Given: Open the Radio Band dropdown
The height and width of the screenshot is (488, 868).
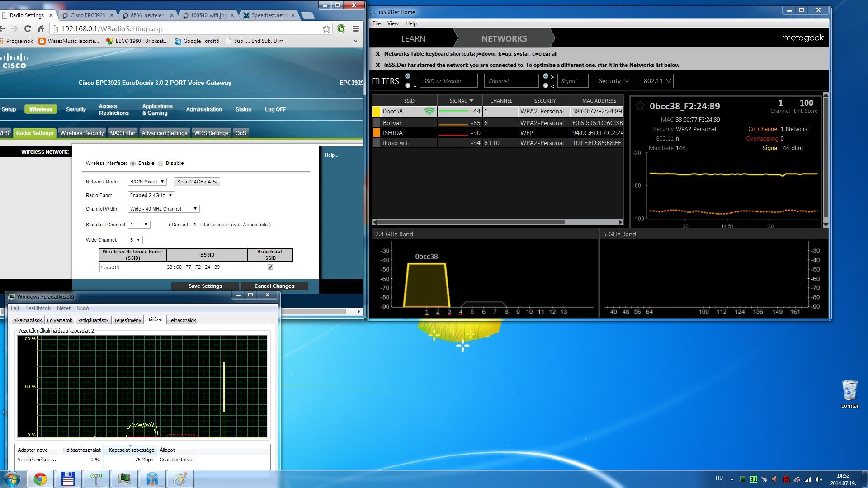Looking at the screenshot, I should (151, 195).
